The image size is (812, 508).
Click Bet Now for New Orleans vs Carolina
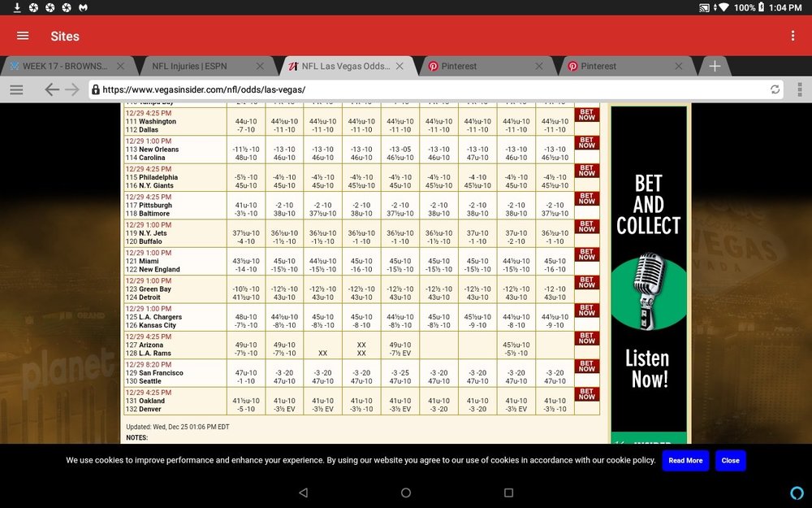tap(587, 142)
